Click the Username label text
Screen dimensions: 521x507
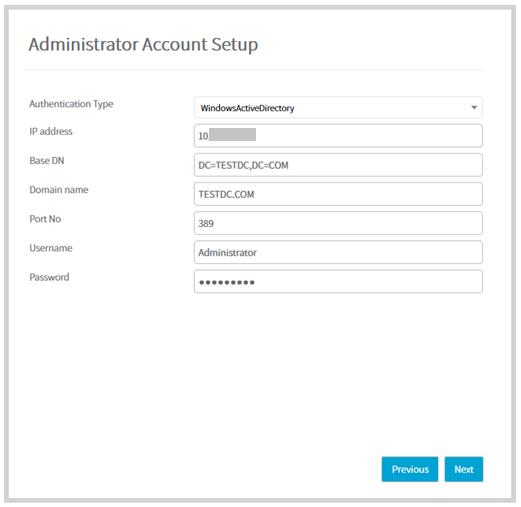pyautogui.click(x=51, y=248)
